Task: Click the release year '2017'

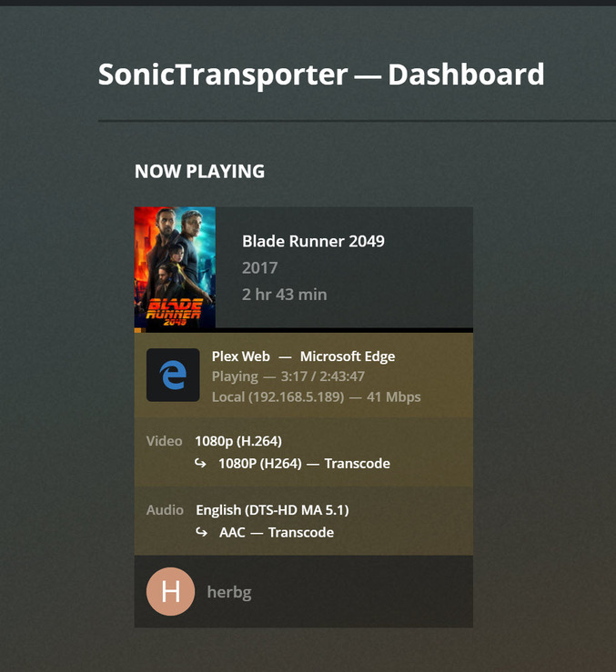Action: 259,268
